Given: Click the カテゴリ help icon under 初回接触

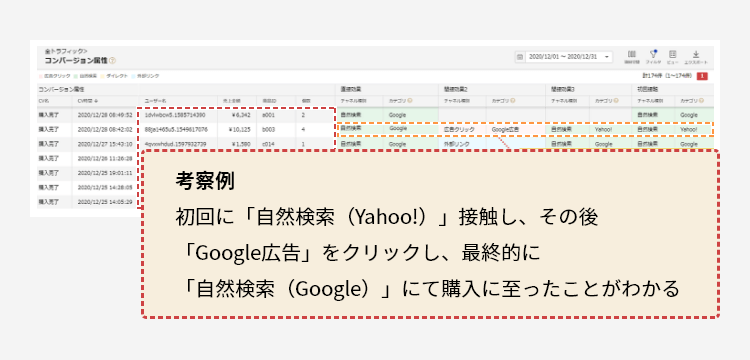Looking at the screenshot, I should [x=701, y=101].
